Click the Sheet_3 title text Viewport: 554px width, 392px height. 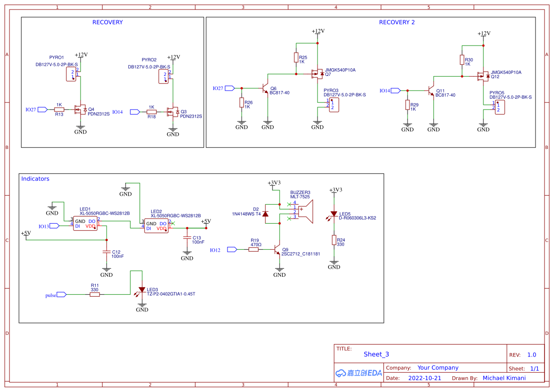click(x=376, y=354)
